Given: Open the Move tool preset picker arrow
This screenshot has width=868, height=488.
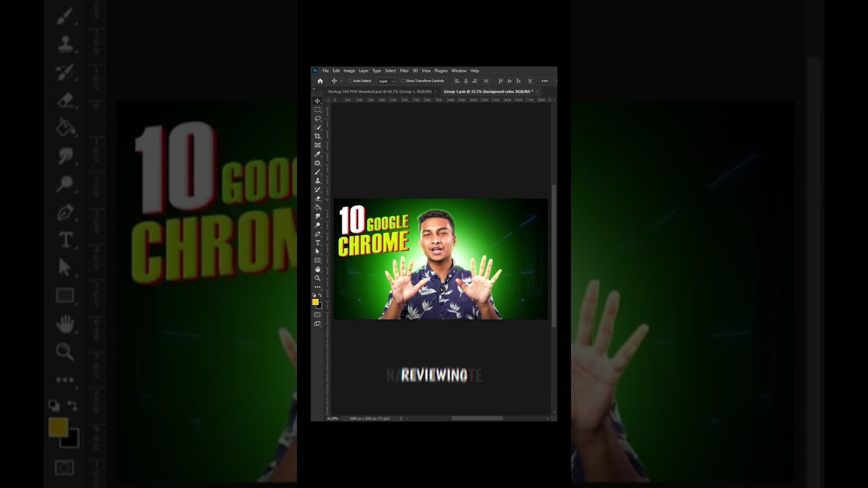Looking at the screenshot, I should pyautogui.click(x=341, y=81).
